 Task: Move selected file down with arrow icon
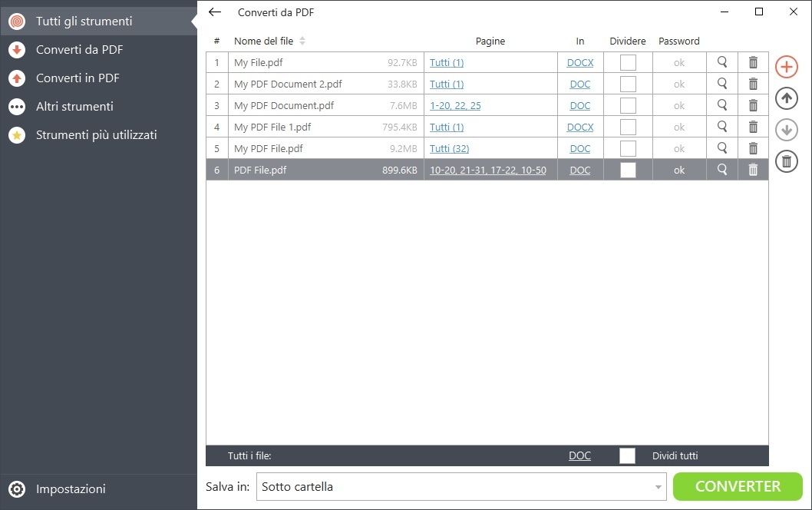coord(786,130)
